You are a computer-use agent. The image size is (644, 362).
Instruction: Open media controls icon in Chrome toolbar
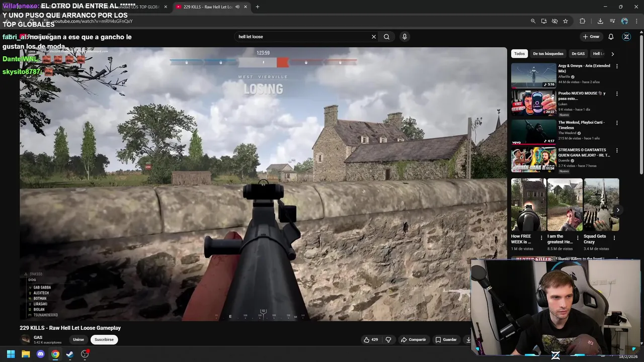click(612, 21)
